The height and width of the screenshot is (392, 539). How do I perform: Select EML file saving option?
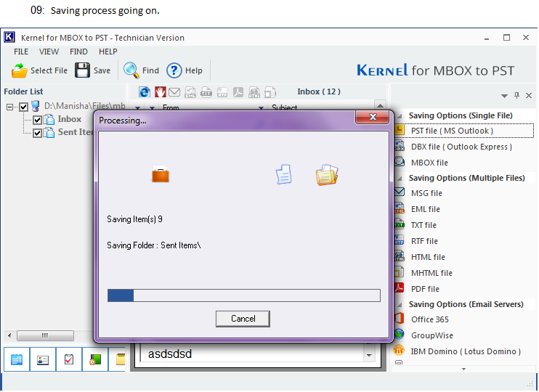[x=426, y=209]
